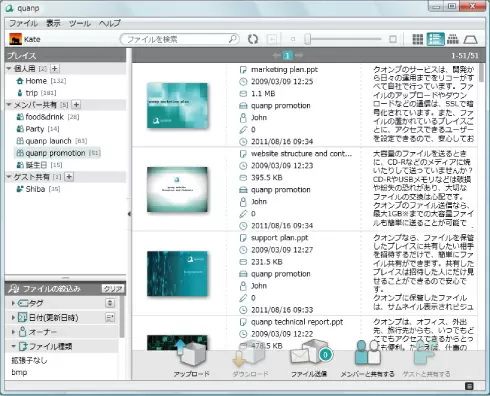
Task: Click the quanp title bar logo icon
Action: click(10, 8)
